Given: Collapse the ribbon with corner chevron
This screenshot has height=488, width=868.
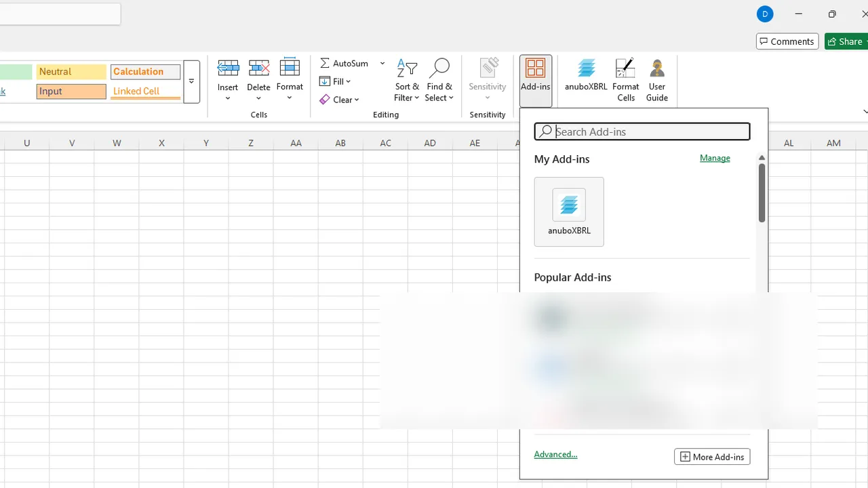Looking at the screenshot, I should click(x=865, y=112).
